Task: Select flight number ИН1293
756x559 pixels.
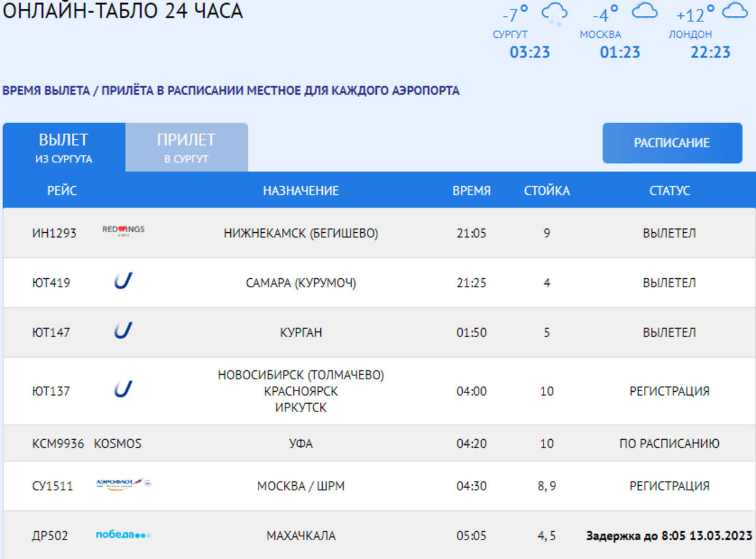Action: click(54, 233)
